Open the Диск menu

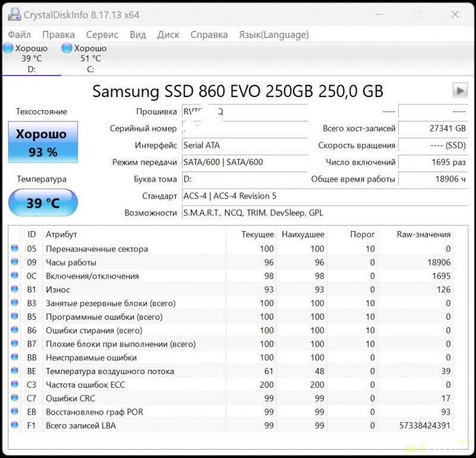click(x=168, y=35)
